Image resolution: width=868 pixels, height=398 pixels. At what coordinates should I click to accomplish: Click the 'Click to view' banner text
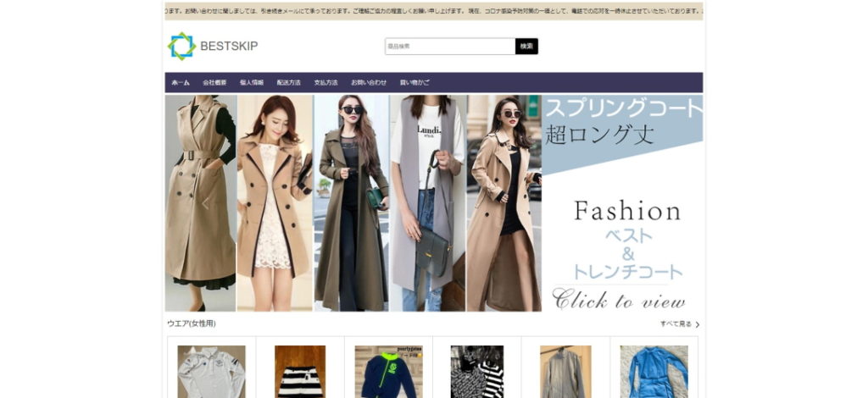point(619,300)
